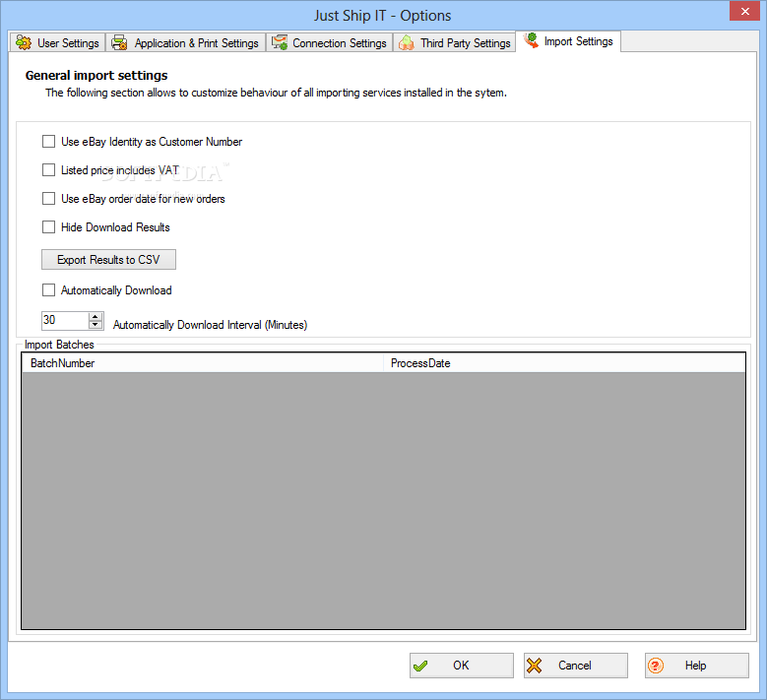Viewport: 767px width, 700px height.
Task: Click the orange X icon on Cancel
Action: click(x=535, y=666)
